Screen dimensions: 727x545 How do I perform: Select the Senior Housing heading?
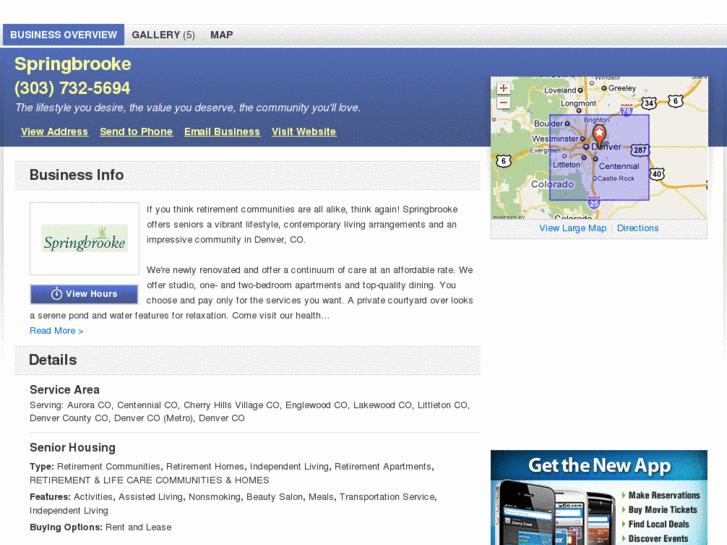click(x=72, y=448)
